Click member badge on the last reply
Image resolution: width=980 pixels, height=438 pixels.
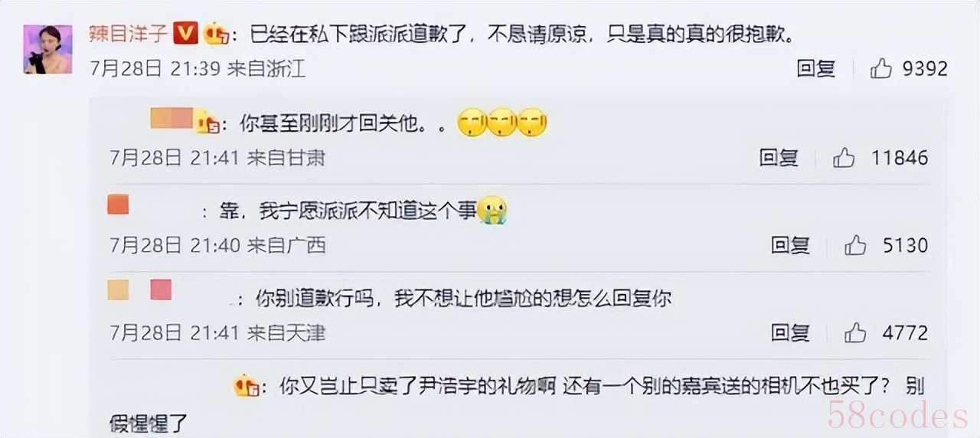point(245,386)
